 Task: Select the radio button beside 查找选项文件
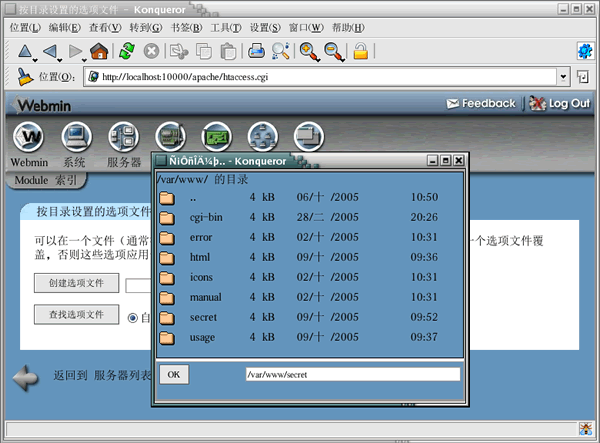point(133,318)
